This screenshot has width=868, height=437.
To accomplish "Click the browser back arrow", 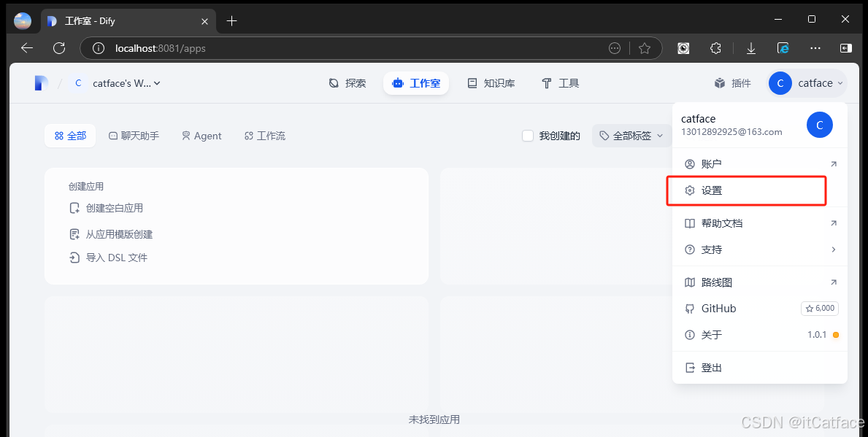I will pos(27,48).
